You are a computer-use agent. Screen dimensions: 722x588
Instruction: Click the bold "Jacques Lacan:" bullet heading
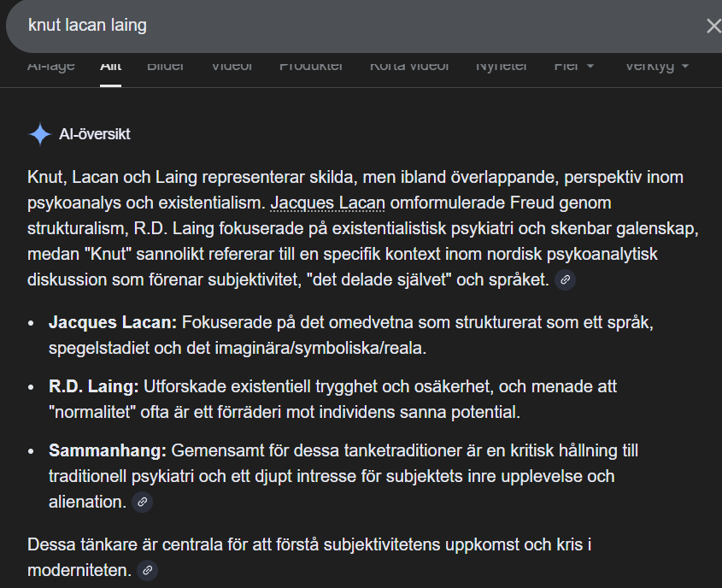pyautogui.click(x=113, y=323)
